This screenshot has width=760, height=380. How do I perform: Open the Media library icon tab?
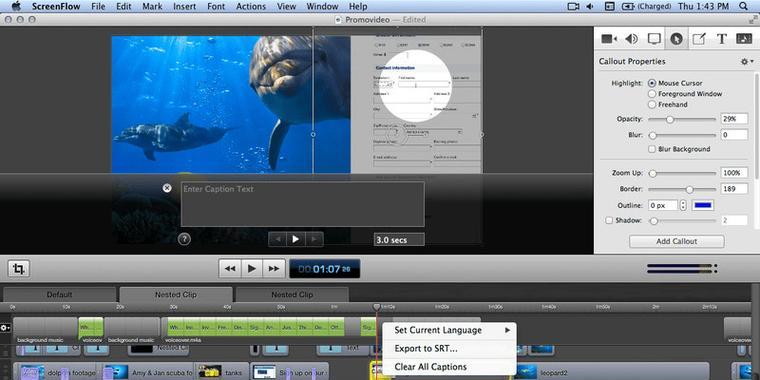coord(744,39)
